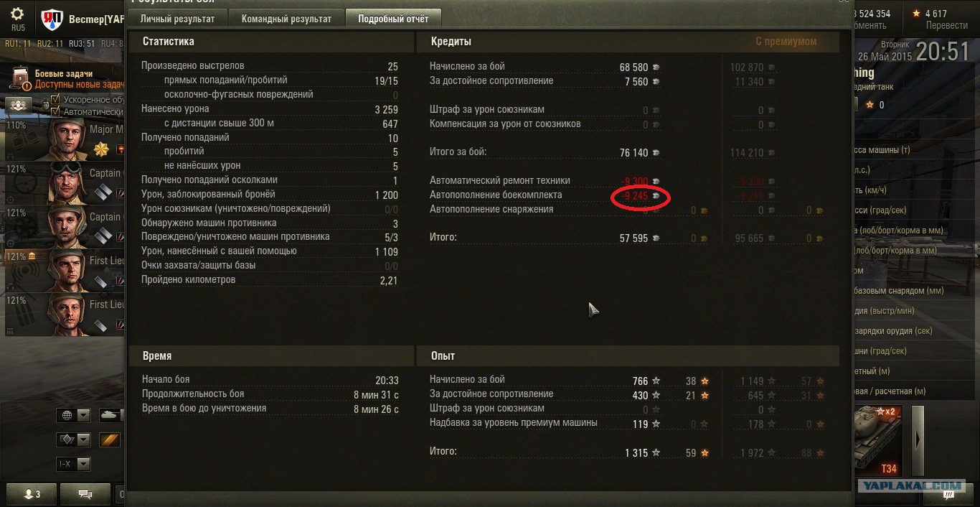Toggle the Ускоренное обучение checkbox

coord(55,99)
